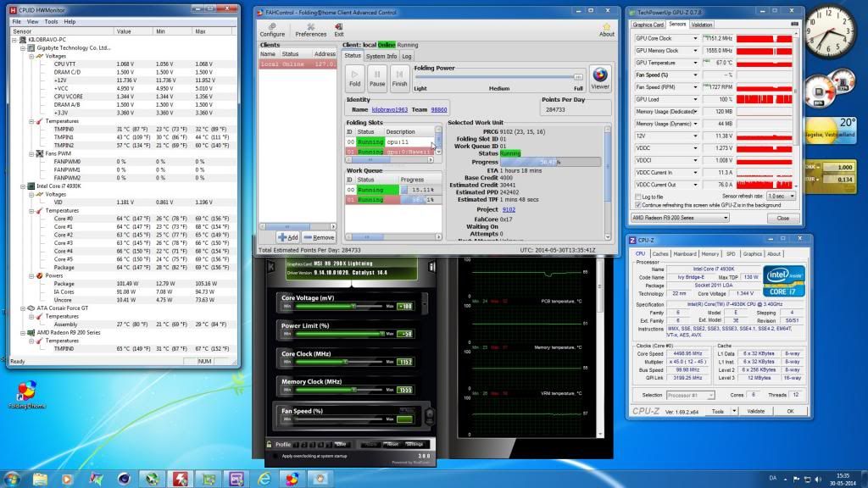The image size is (868, 488).
Task: Click Validate button in CPU-Z
Action: pyautogui.click(x=755, y=411)
